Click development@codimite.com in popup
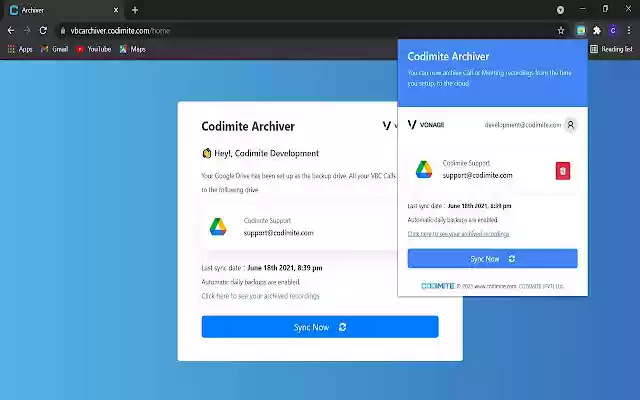 (523, 125)
